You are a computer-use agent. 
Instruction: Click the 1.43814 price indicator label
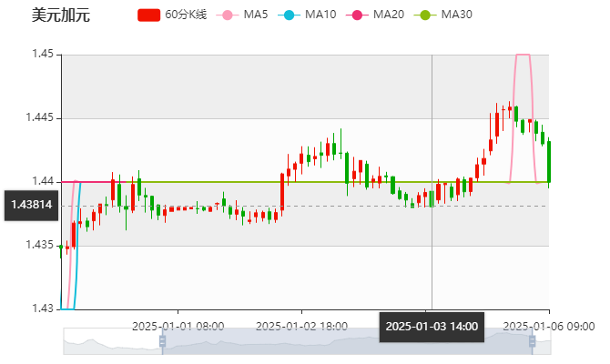(x=32, y=206)
